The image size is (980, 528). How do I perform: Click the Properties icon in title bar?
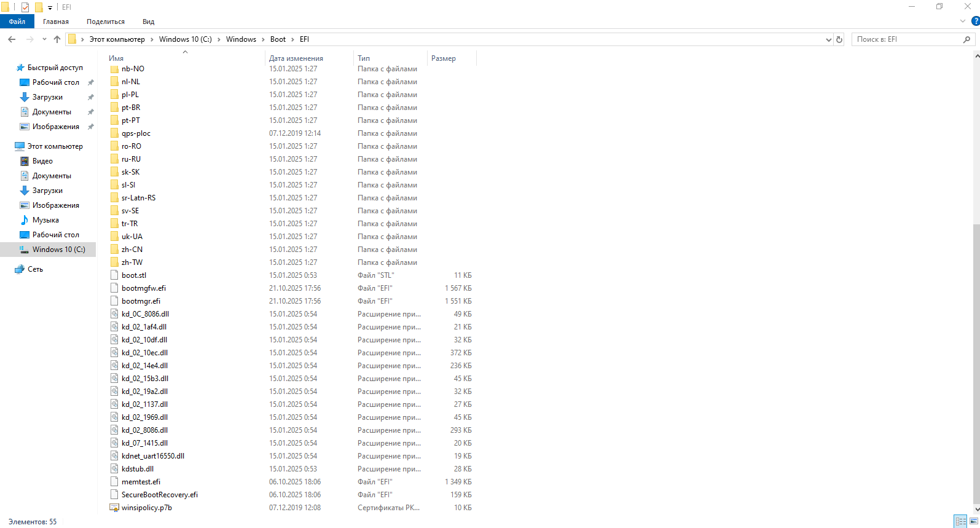click(x=25, y=7)
